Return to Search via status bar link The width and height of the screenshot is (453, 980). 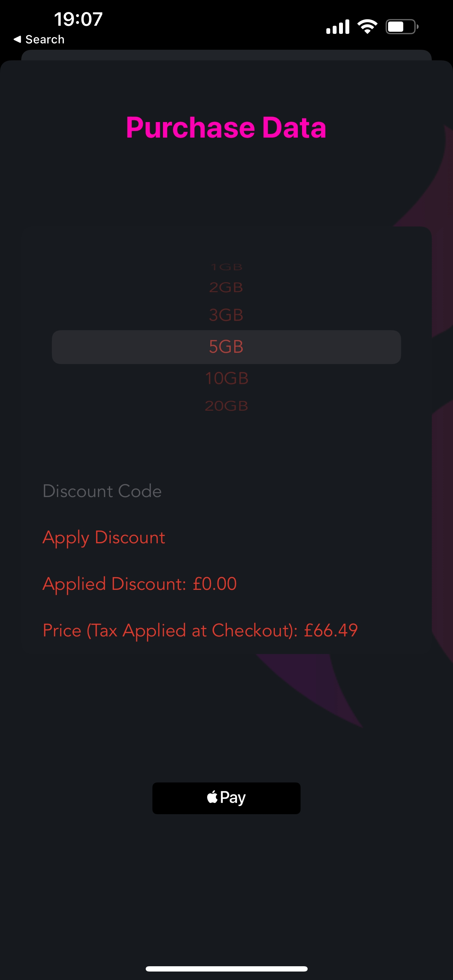(39, 39)
